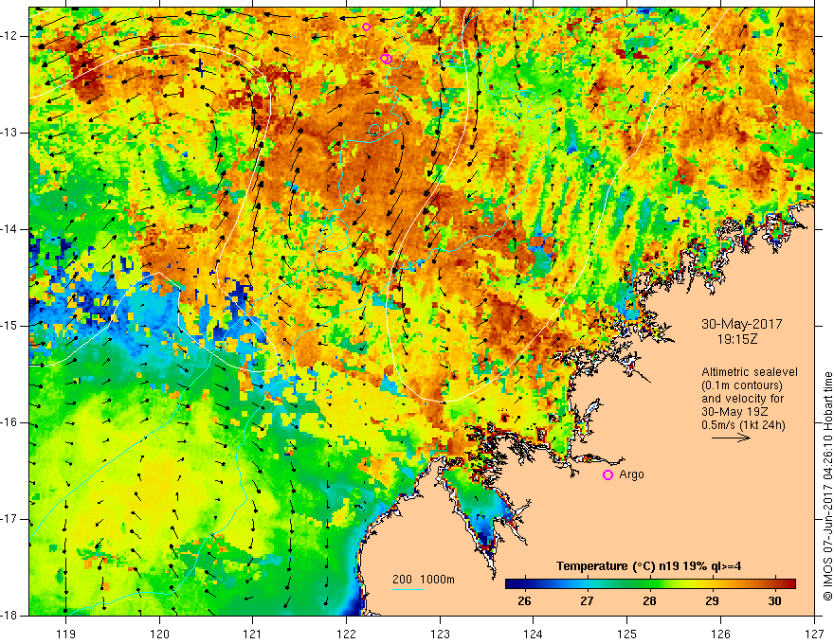Click latitude label '-15' on the left axis
The width and height of the screenshot is (834, 644).
(10, 326)
